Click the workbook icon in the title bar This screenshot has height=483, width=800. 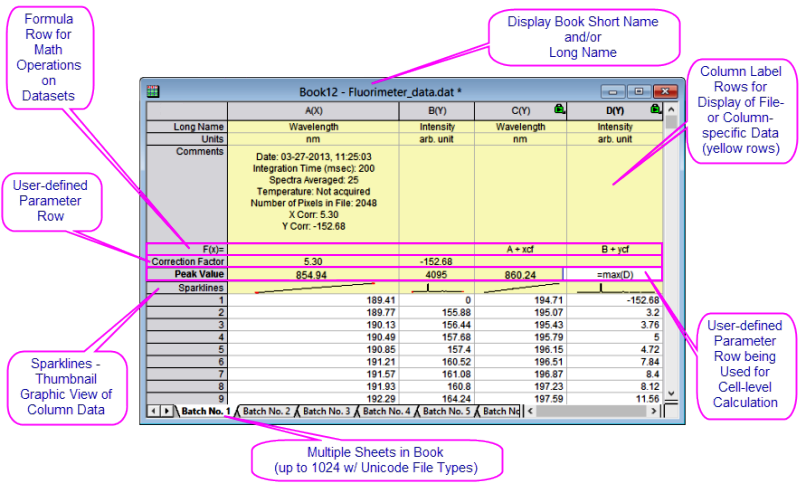[x=153, y=90]
